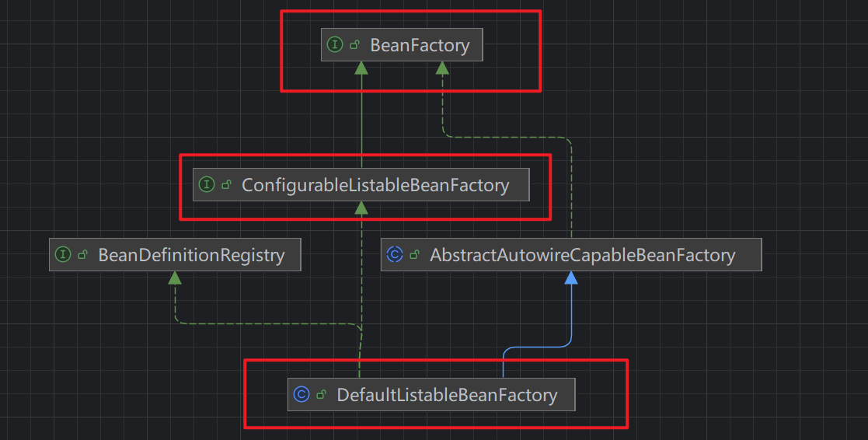Select the BeanFactory node label

tap(420, 45)
